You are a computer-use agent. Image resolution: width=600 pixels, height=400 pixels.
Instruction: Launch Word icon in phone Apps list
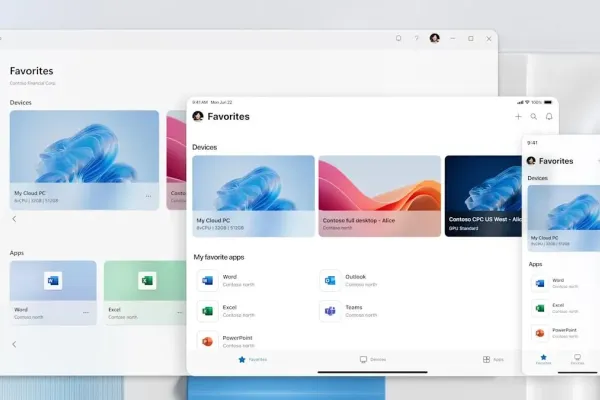tap(540, 283)
